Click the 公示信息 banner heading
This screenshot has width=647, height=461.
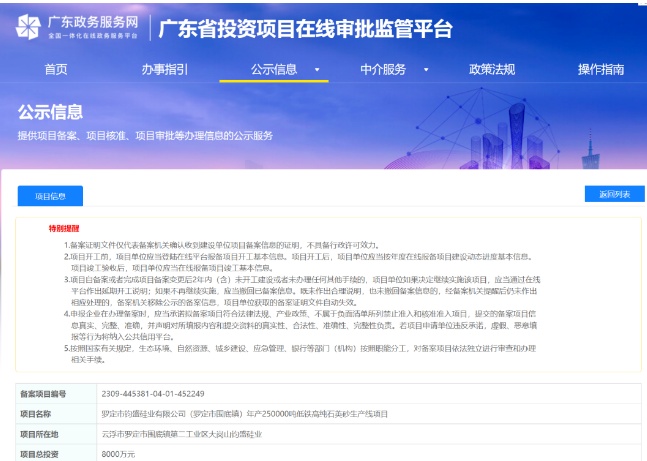point(50,111)
